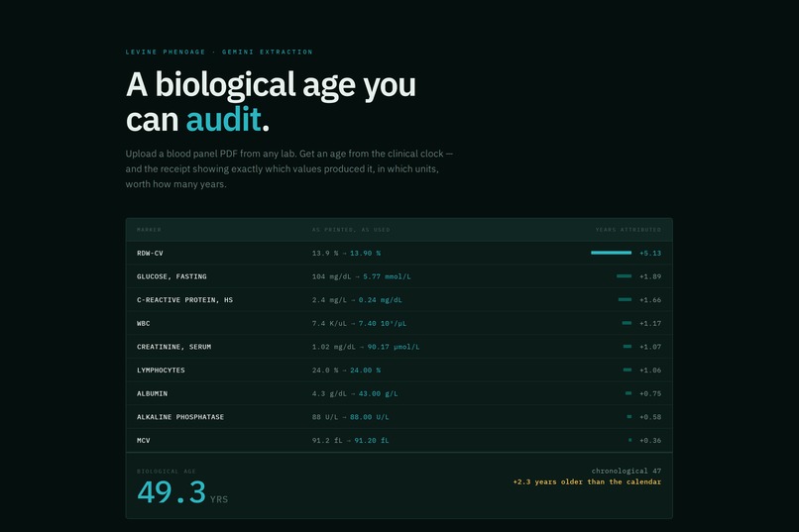799x532 pixels.
Task: Click the printed value '4.3 g/dL' for albumin
Action: (330, 393)
